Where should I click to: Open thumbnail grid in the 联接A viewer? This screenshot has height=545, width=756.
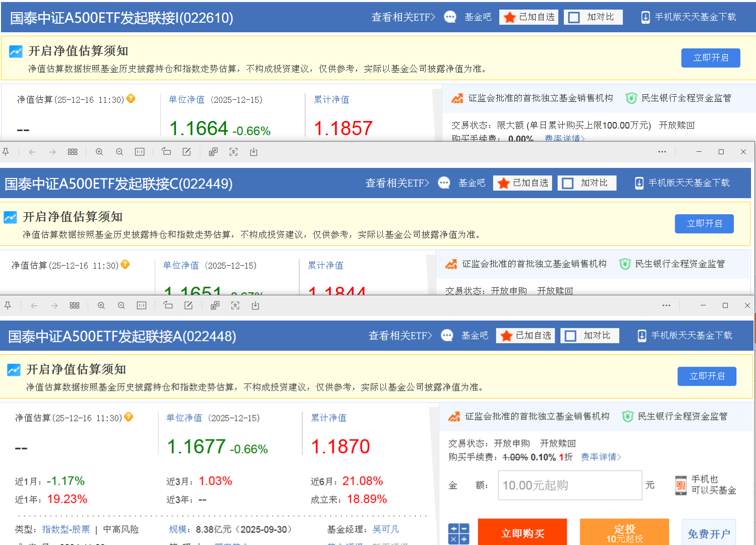(x=75, y=306)
